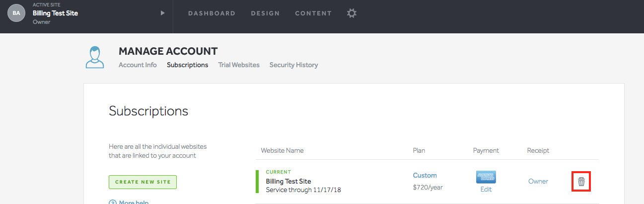View the Security History tab
The width and height of the screenshot is (644, 204).
293,65
